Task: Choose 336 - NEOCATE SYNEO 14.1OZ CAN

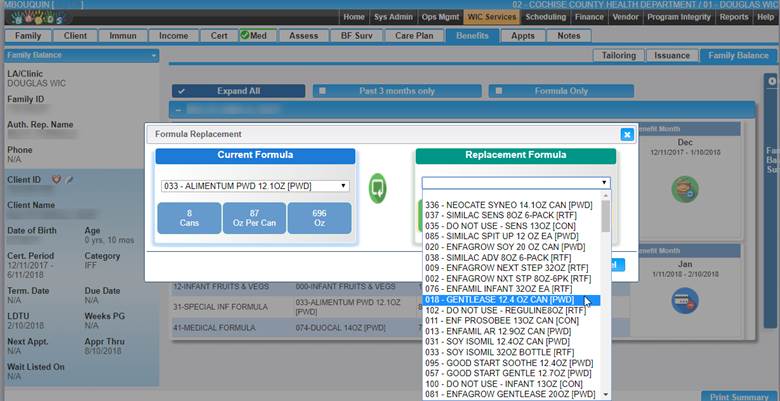Action: click(511, 205)
